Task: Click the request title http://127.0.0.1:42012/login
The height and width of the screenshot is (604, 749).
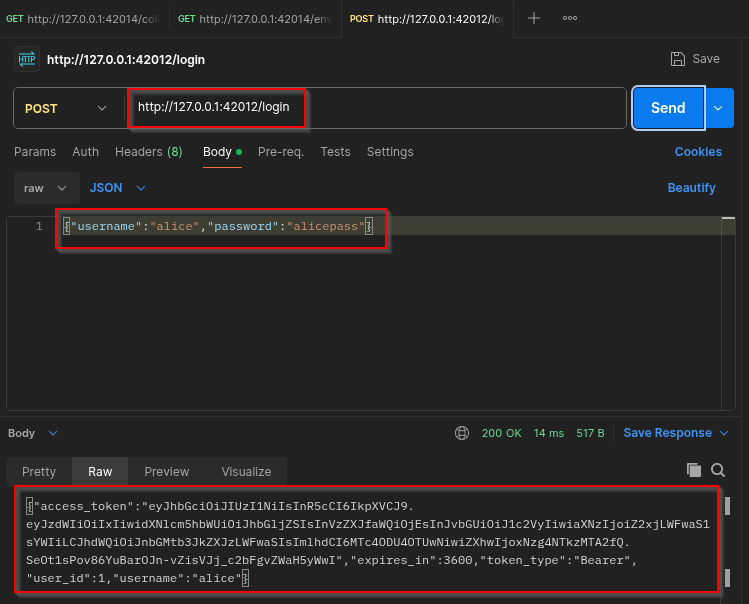Action: pos(126,60)
